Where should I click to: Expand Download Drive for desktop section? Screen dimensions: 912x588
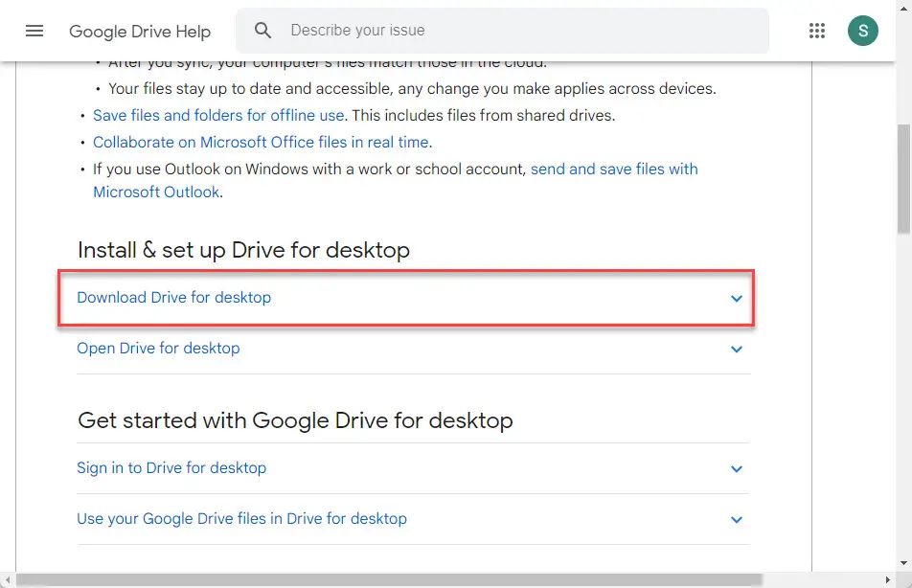406,298
